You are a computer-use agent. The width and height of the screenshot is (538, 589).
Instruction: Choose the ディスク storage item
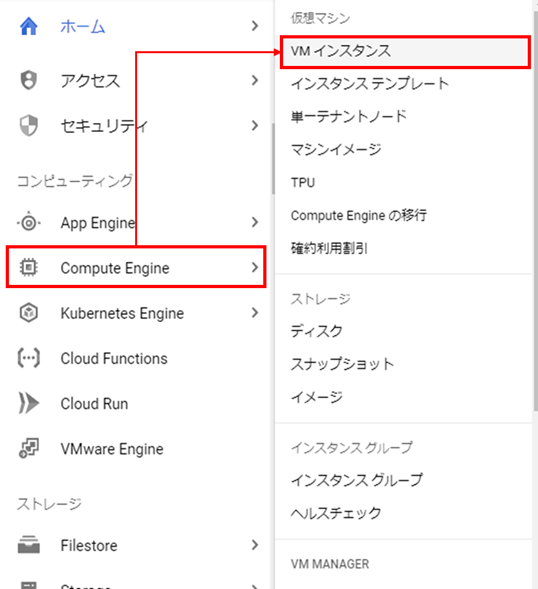coord(316,331)
